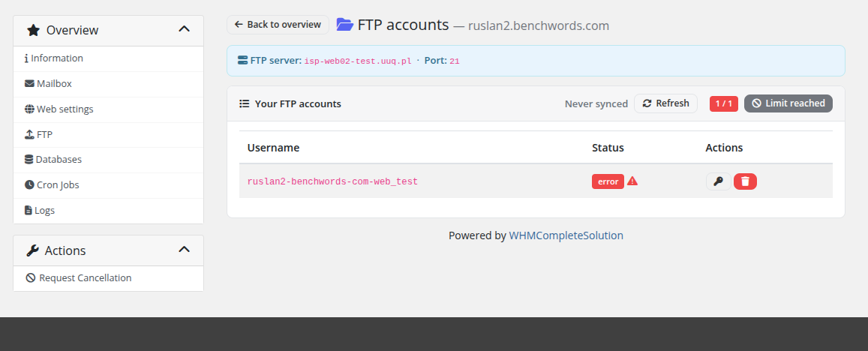Click the envelope icon beside Mailbox
The width and height of the screenshot is (868, 351).
coord(29,83)
